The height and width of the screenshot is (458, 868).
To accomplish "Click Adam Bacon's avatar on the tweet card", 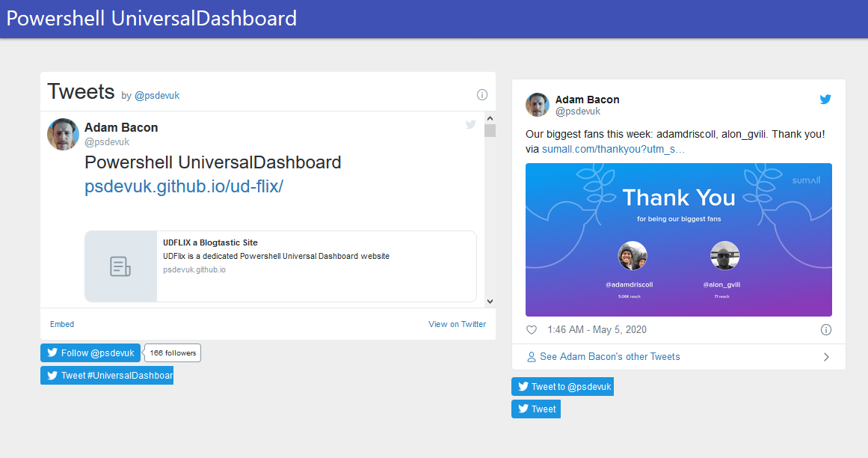I will pyautogui.click(x=537, y=105).
